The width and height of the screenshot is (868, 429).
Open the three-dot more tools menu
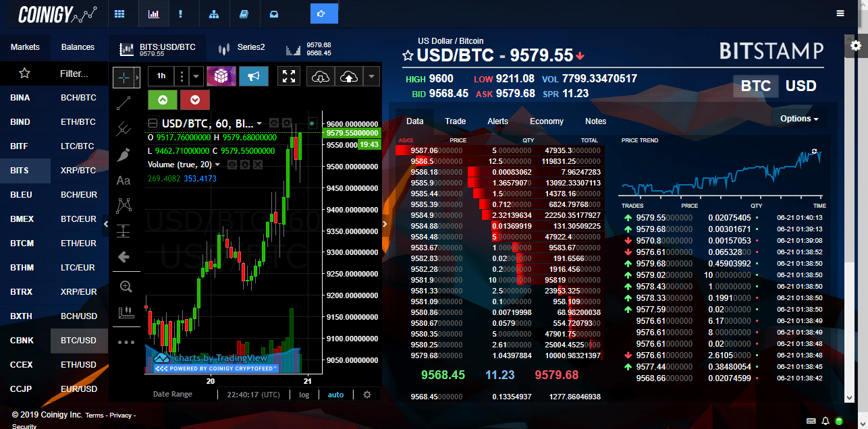click(x=126, y=342)
